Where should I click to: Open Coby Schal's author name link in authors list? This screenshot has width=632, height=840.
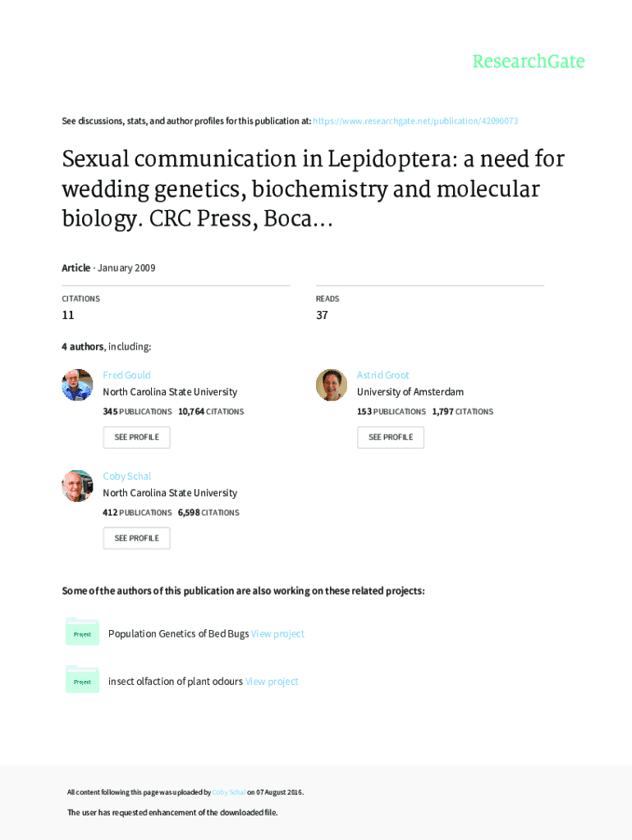click(x=126, y=476)
